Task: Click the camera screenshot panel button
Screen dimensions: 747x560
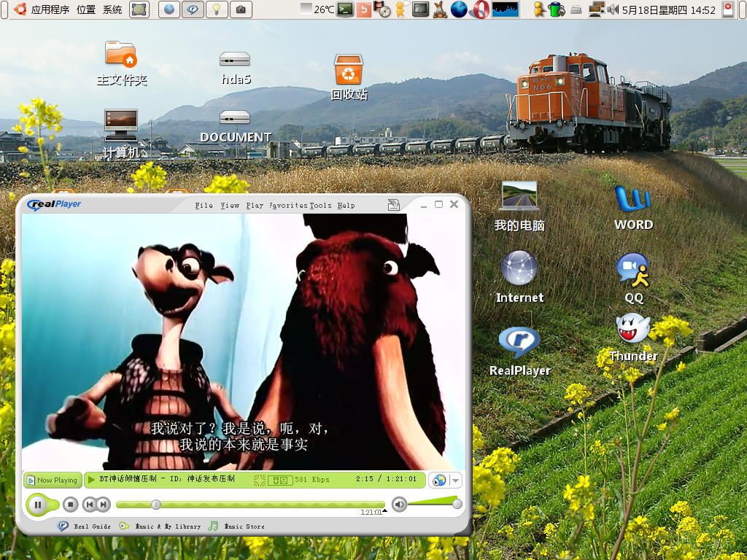Action: (x=241, y=9)
